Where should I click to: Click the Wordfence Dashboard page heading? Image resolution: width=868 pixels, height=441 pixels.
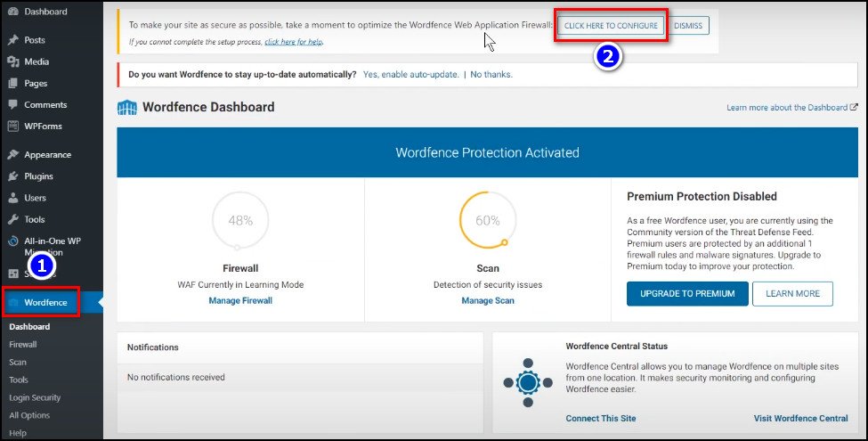208,107
